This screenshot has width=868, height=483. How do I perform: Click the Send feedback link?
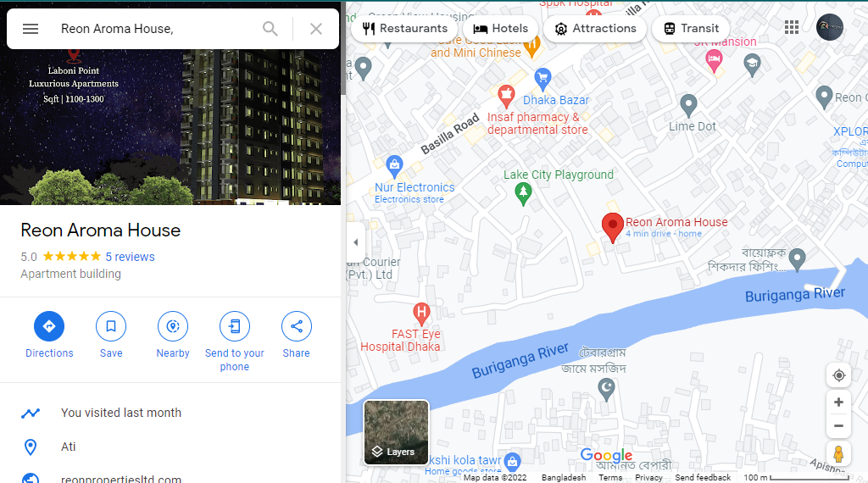pyautogui.click(x=703, y=477)
